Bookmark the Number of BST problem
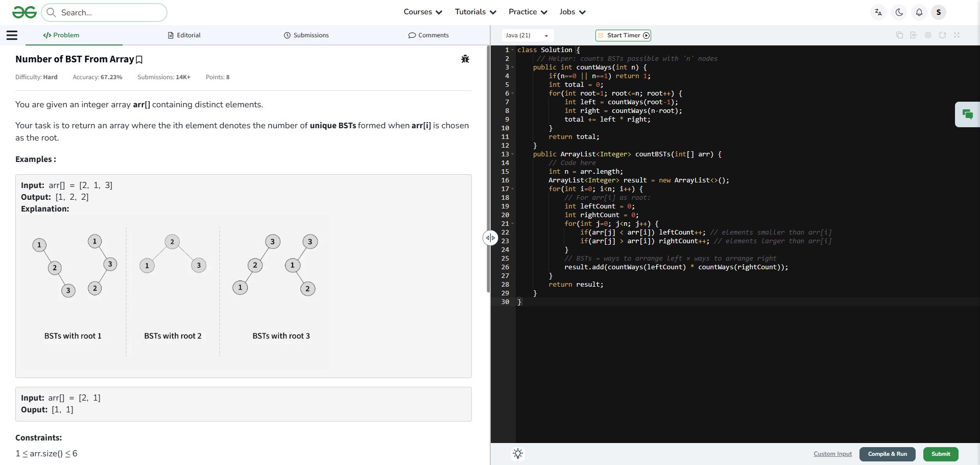Viewport: 980px width, 465px height. tap(139, 60)
